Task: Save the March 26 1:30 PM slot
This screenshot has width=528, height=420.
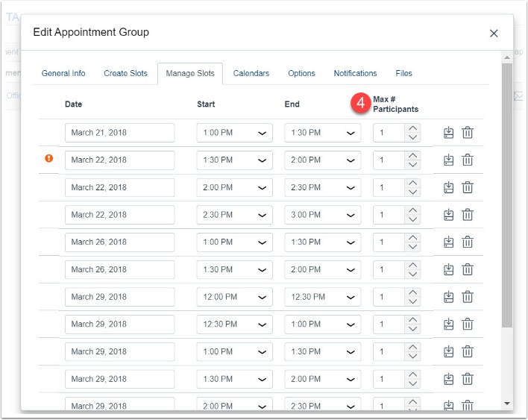Action: tap(448, 270)
